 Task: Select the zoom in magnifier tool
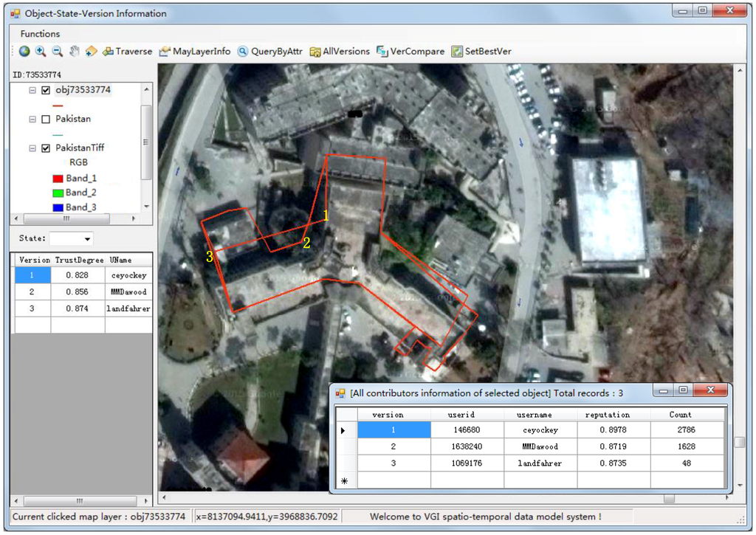41,52
